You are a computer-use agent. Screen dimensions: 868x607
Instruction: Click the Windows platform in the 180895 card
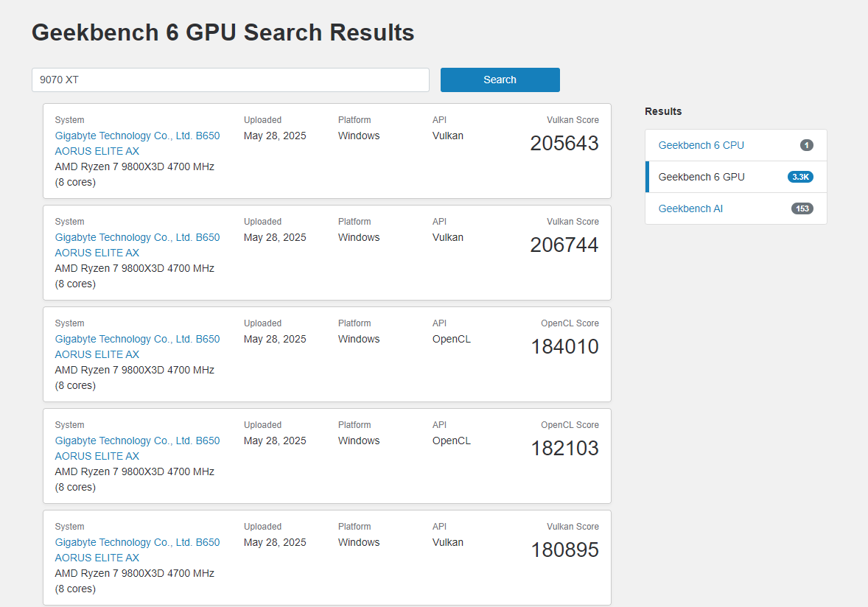[x=359, y=543]
